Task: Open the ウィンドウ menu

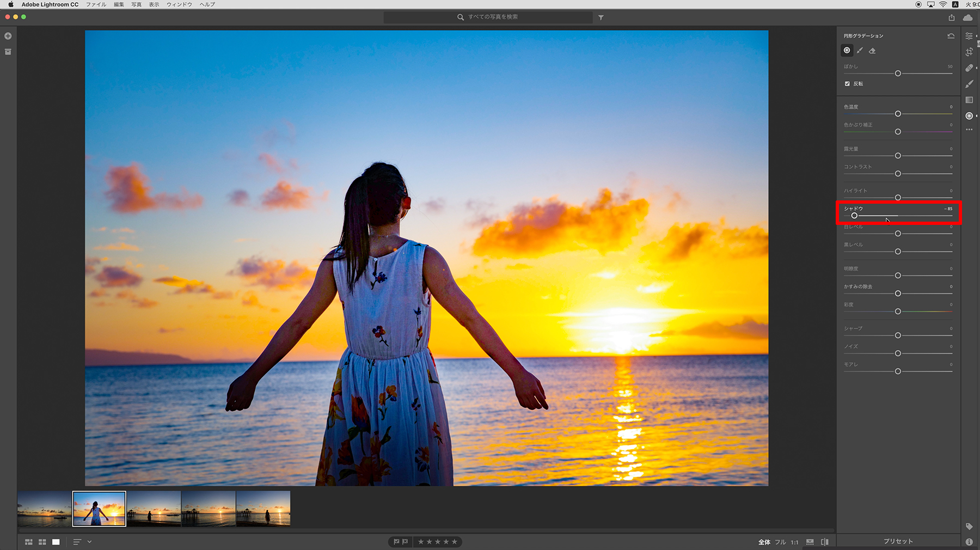Action: click(179, 4)
